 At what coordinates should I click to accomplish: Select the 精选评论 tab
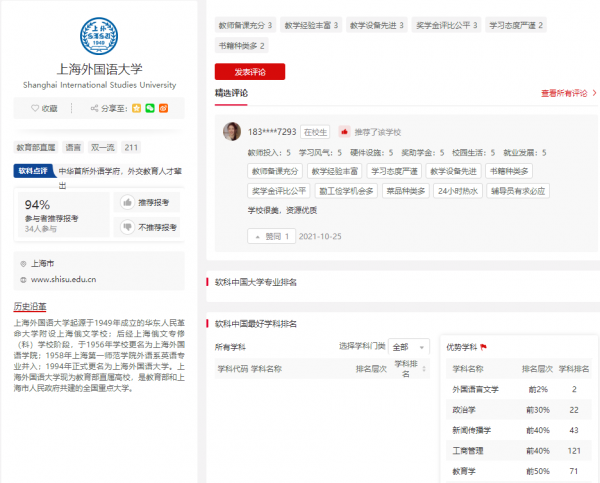(x=231, y=93)
